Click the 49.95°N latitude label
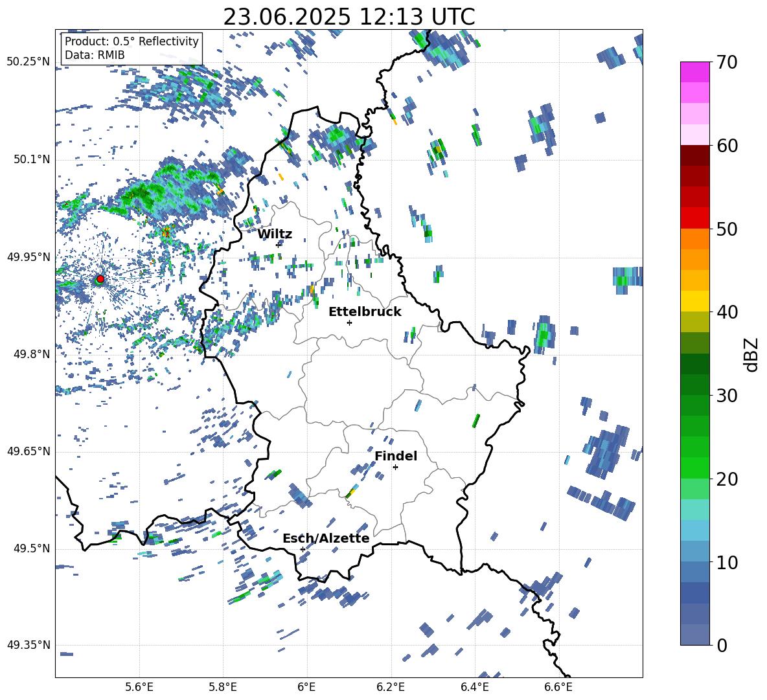This screenshot has height=700, width=767. pyautogui.click(x=29, y=257)
